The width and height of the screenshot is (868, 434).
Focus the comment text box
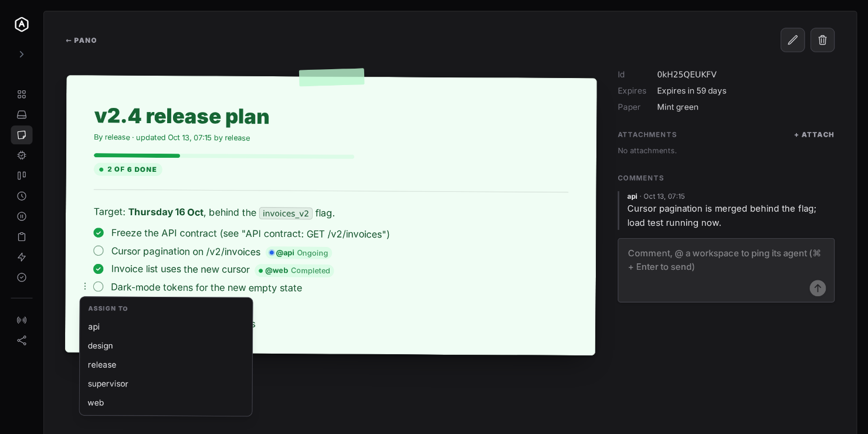coord(726,270)
